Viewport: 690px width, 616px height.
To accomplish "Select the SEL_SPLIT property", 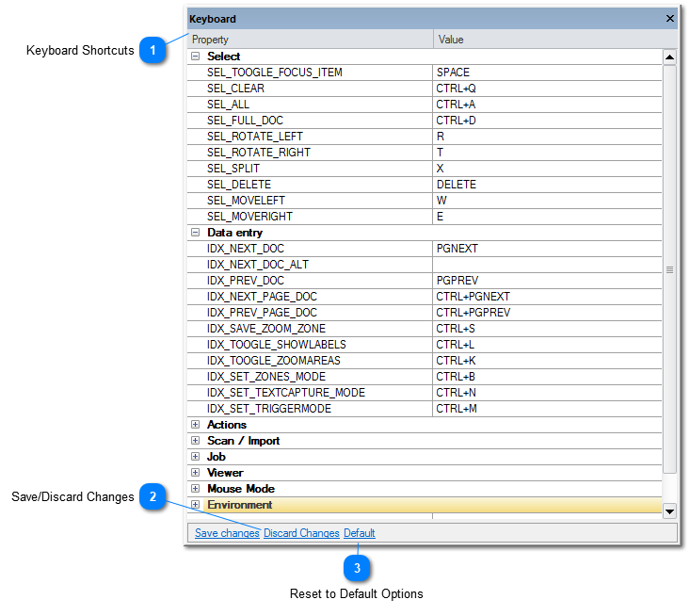I will point(310,169).
